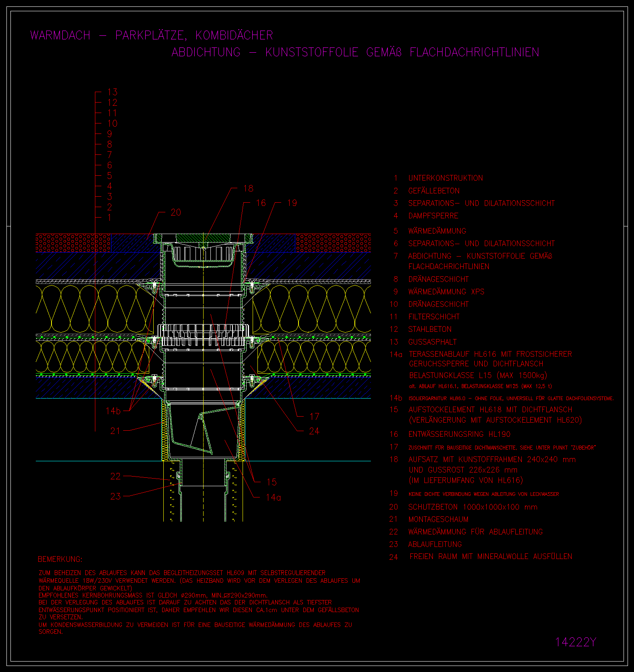Click legend entry UNTERKONSTRUKTION

(445, 178)
